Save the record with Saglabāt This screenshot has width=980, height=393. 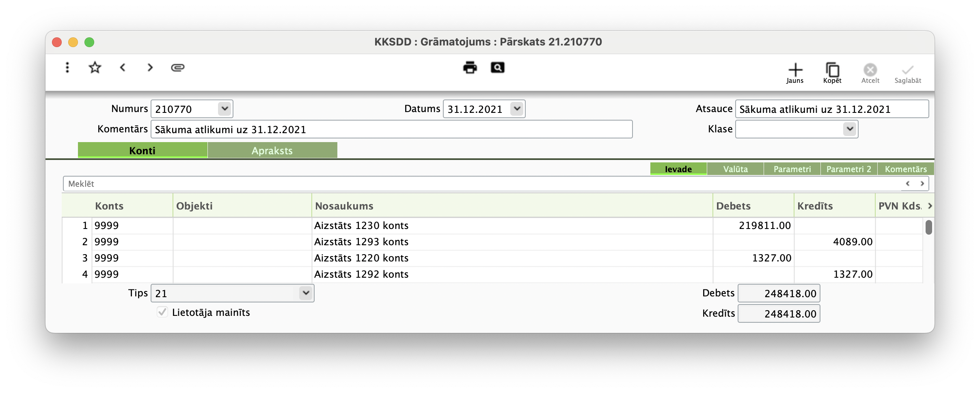(x=908, y=72)
